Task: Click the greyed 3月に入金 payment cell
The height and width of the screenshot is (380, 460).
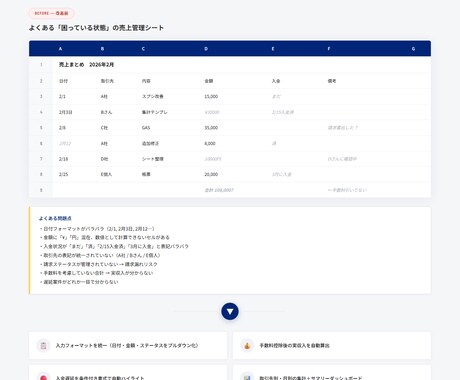Action: click(x=282, y=174)
